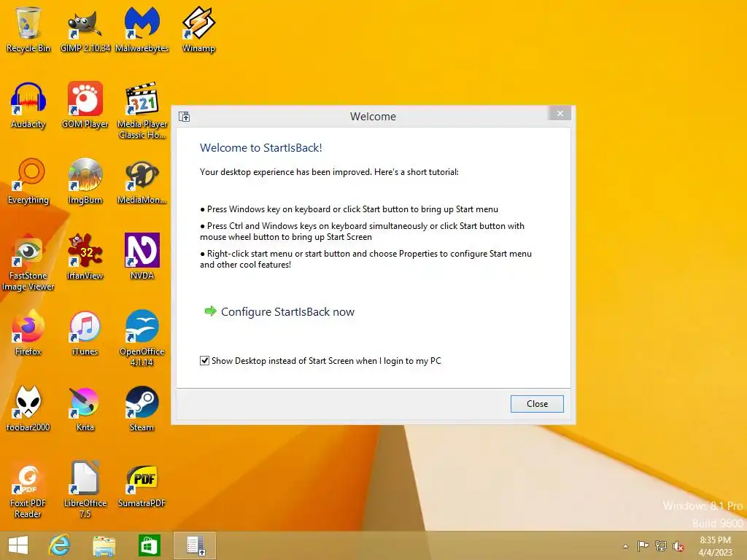Click the green arrow beside Configure StartIsBack

pos(210,311)
